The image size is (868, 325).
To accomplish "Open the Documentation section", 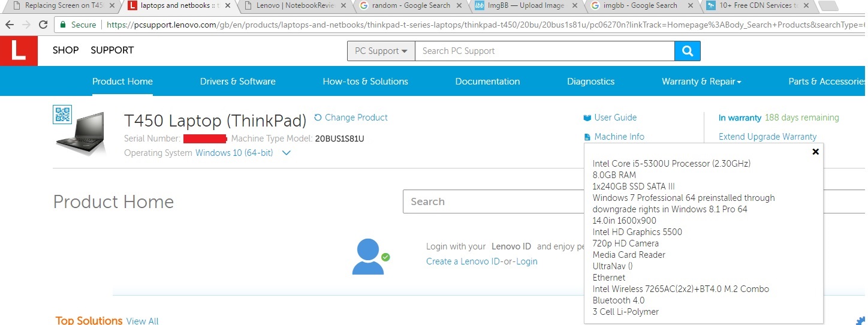I will pyautogui.click(x=487, y=82).
